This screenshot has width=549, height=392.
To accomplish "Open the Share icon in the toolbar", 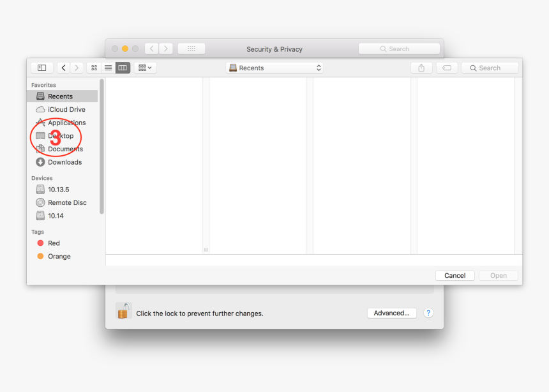I will (421, 67).
